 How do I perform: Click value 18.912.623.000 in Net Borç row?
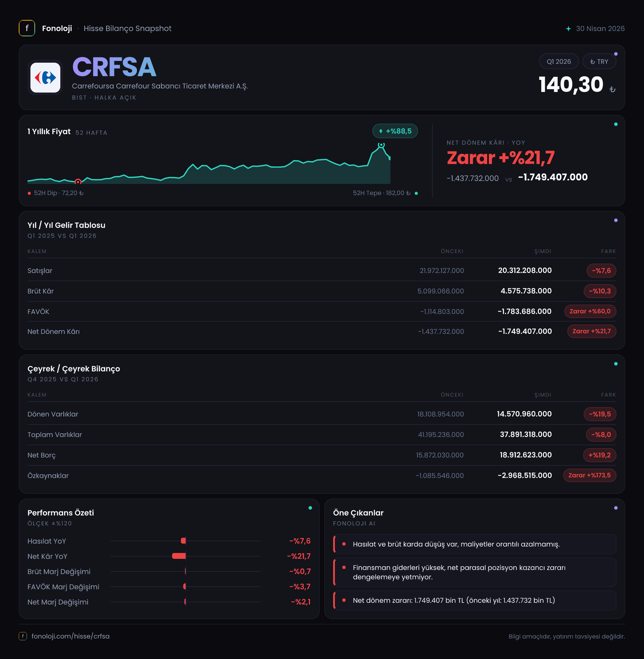tap(526, 455)
